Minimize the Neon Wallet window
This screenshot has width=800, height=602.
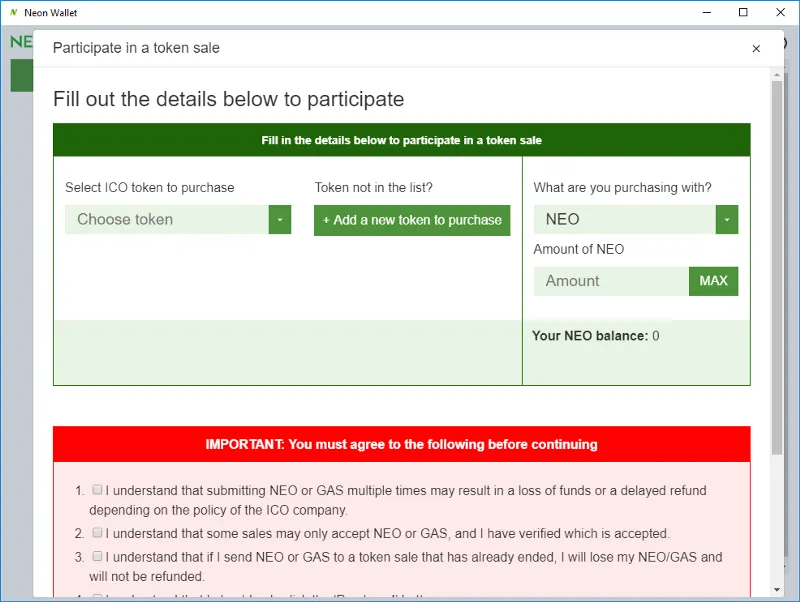tap(707, 12)
